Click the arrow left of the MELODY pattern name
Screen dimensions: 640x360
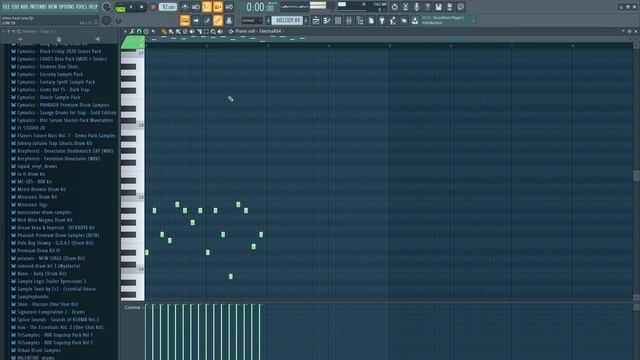(269, 20)
